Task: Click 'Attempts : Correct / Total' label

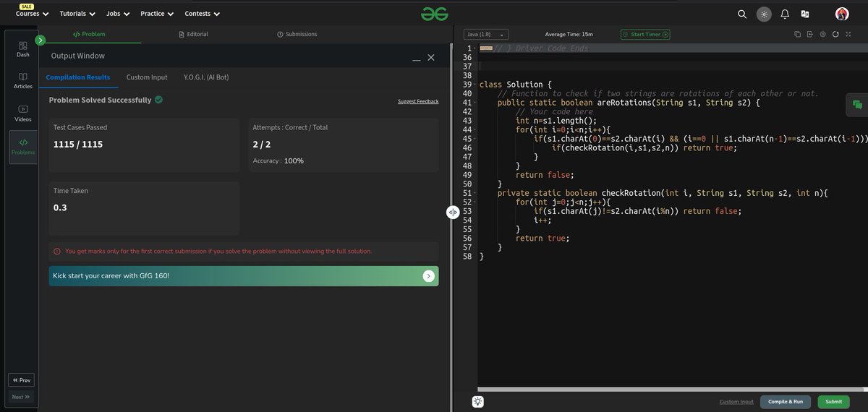Action: pyautogui.click(x=290, y=127)
